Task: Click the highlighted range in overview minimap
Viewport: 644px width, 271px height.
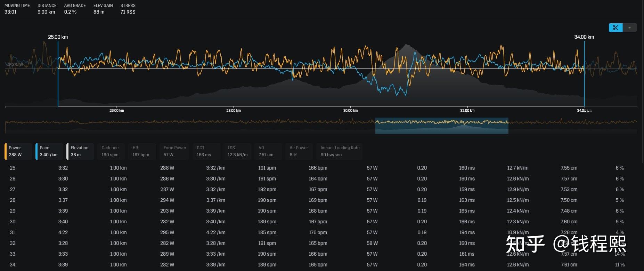Action: 442,126
